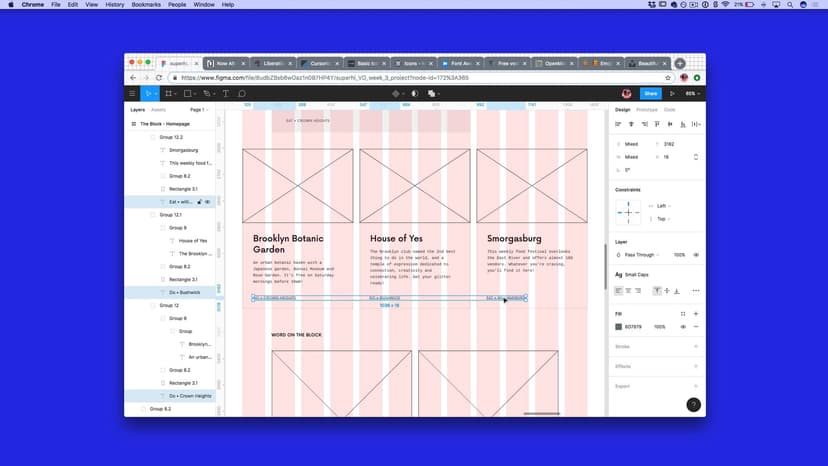Select the Move tool
Image resolution: width=828 pixels, height=466 pixels.
(x=148, y=94)
